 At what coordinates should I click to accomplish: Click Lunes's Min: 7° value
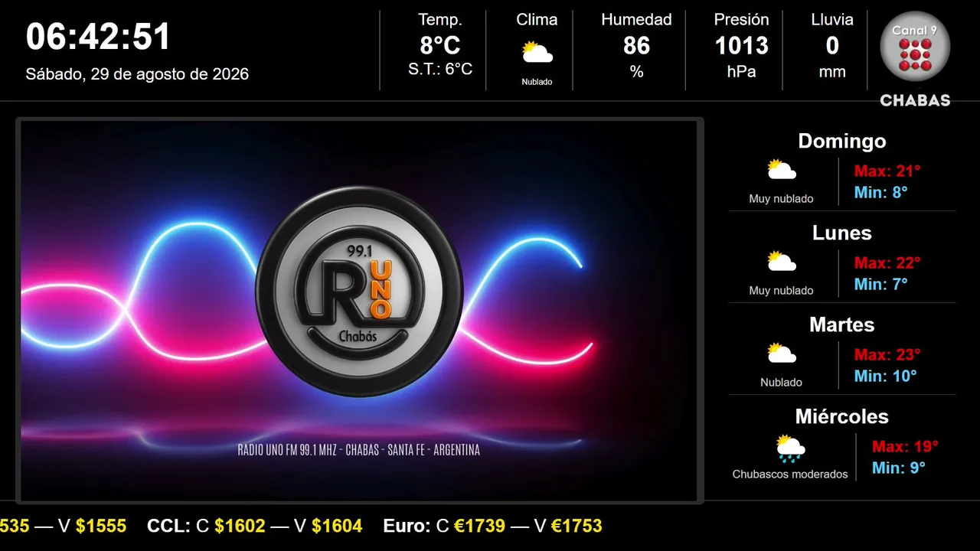[x=881, y=284]
